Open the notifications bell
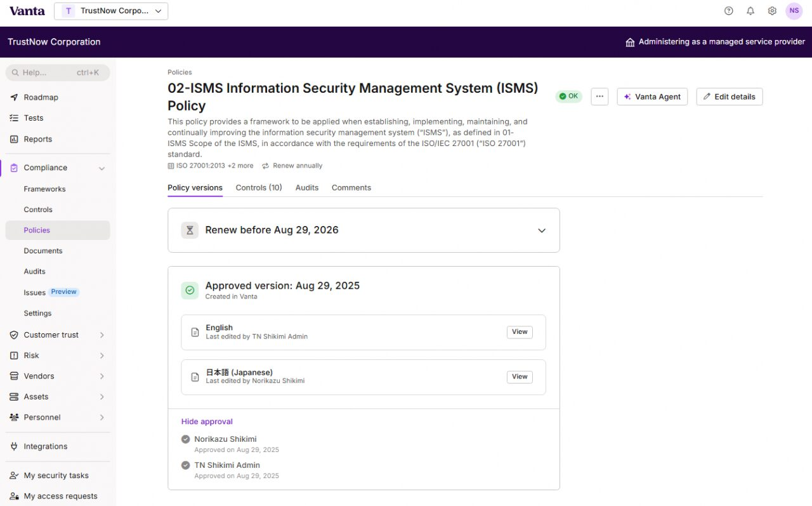Viewport: 812px width, 506px height. [x=750, y=11]
